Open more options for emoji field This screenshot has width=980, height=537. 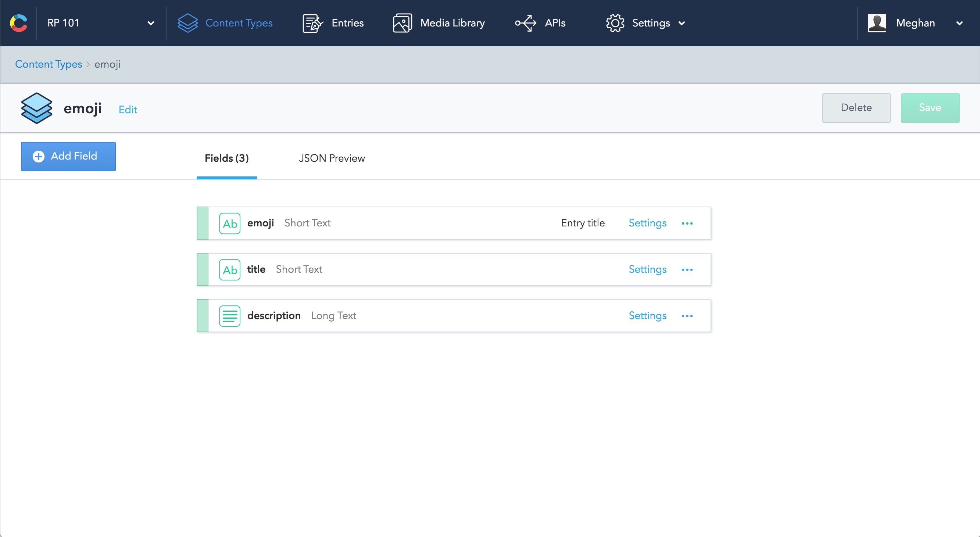click(687, 223)
